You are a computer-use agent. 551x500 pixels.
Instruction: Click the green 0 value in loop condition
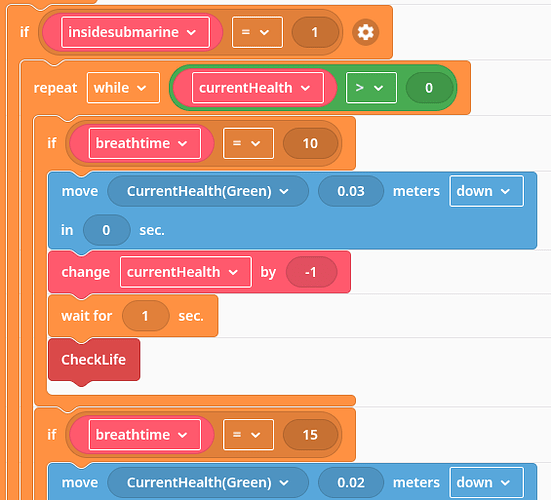[x=429, y=88]
